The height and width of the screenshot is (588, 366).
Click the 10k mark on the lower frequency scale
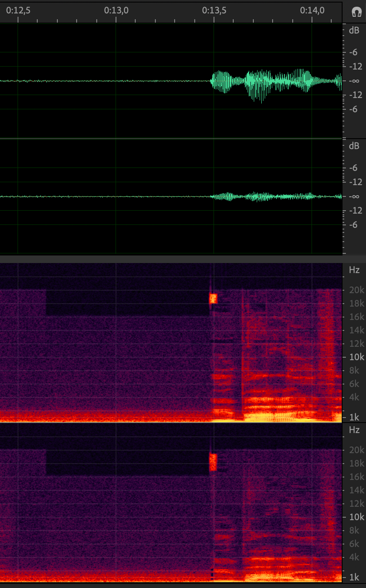[x=356, y=517]
